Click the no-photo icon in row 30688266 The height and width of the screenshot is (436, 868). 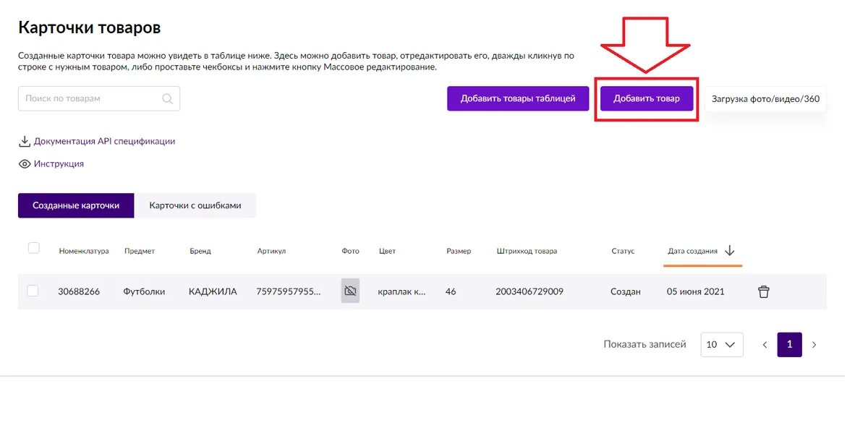tap(350, 291)
